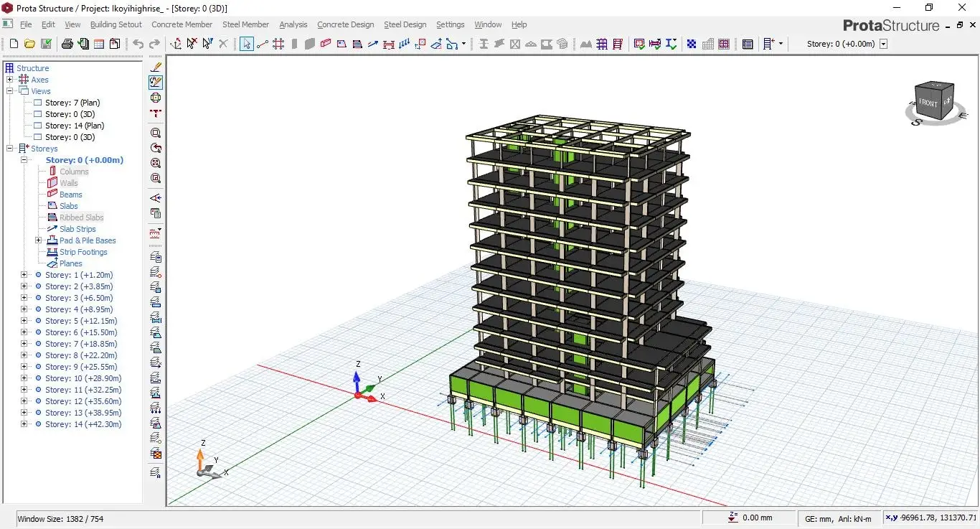The height and width of the screenshot is (529, 980).
Task: Click the New project icon
Action: click(14, 44)
